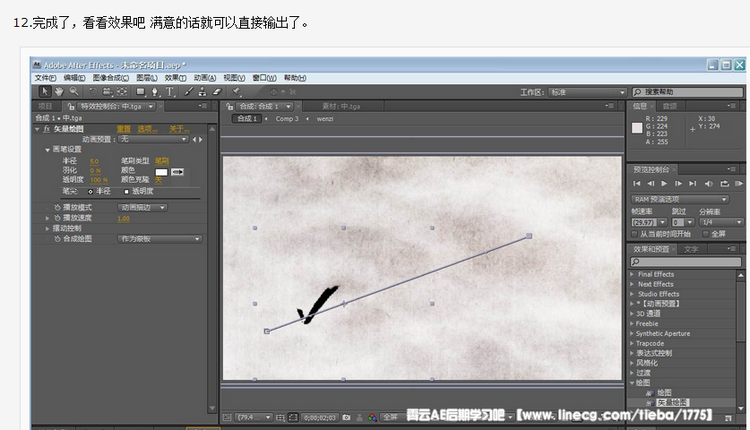
Task: Select the Brush tool
Action: point(188,91)
